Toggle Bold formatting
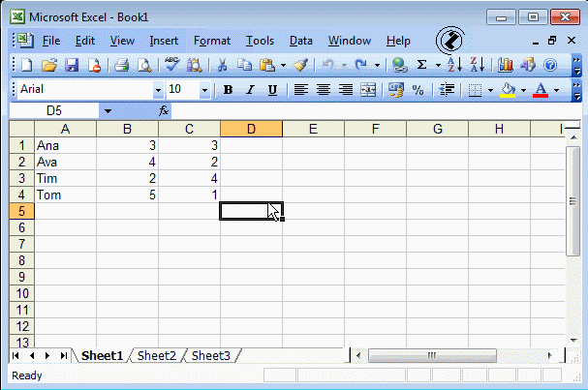The height and width of the screenshot is (390, 588). click(x=229, y=90)
